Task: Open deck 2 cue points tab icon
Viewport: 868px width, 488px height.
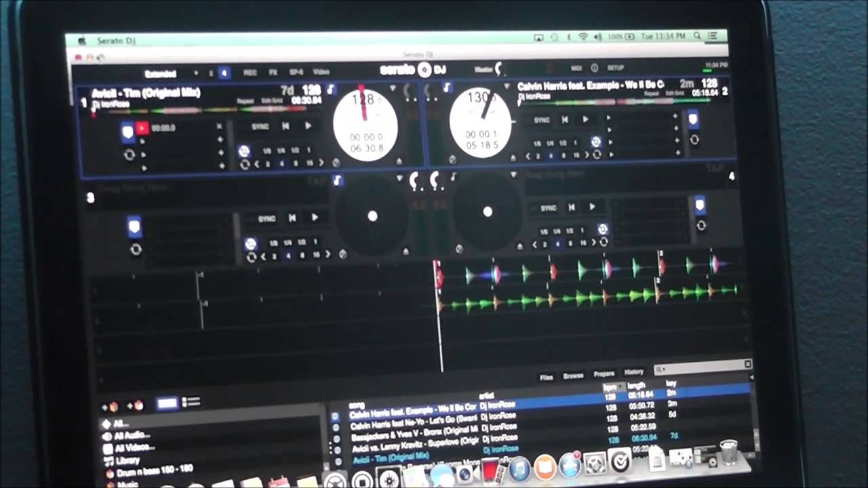Action: coord(692,120)
